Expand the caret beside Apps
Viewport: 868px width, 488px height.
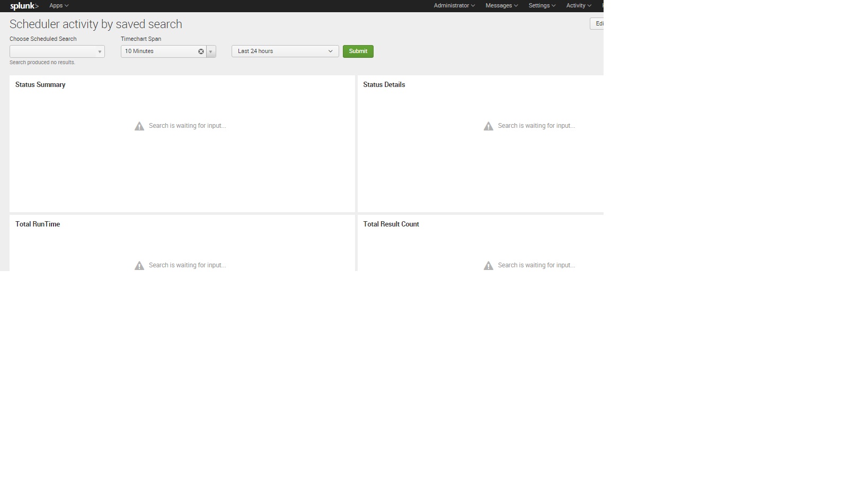pos(66,5)
